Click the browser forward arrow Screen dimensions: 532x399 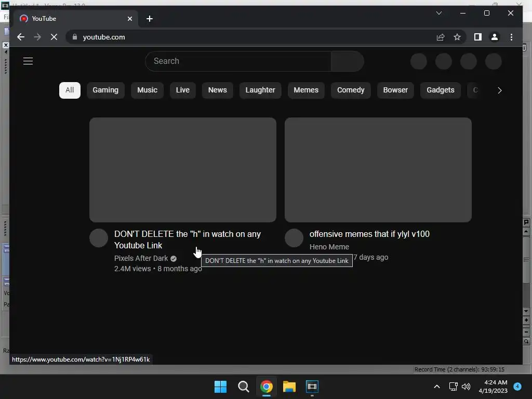(x=37, y=37)
